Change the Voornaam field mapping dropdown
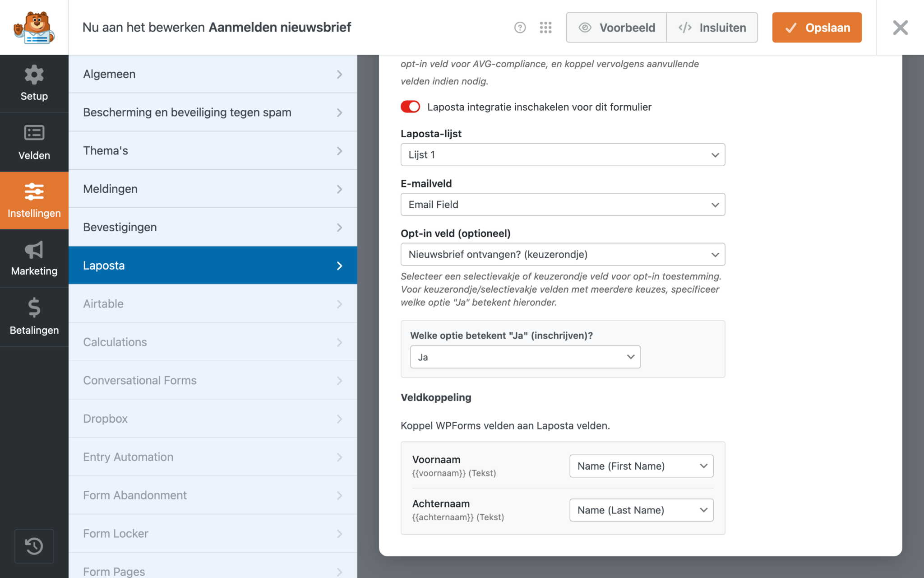 (x=642, y=466)
